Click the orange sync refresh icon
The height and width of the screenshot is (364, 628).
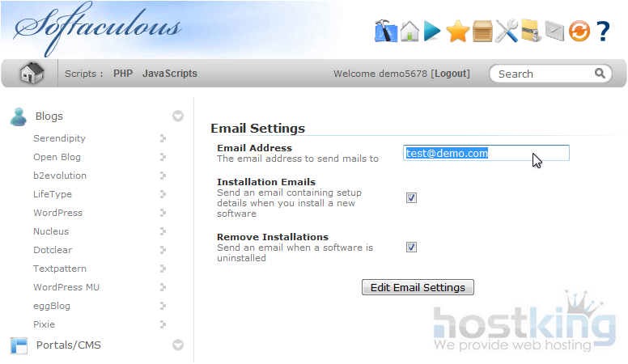pyautogui.click(x=579, y=32)
